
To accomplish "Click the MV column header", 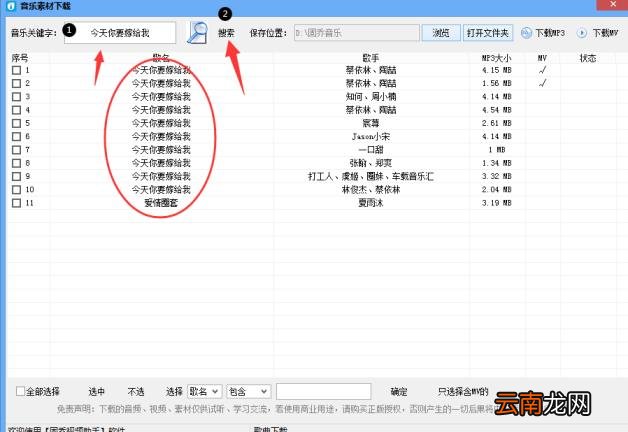I will point(542,58).
